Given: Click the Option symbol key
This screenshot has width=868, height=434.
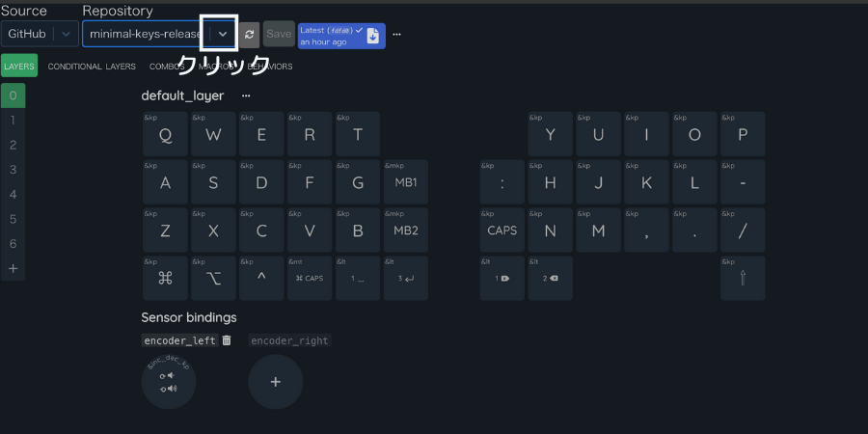Looking at the screenshot, I should (x=213, y=279).
